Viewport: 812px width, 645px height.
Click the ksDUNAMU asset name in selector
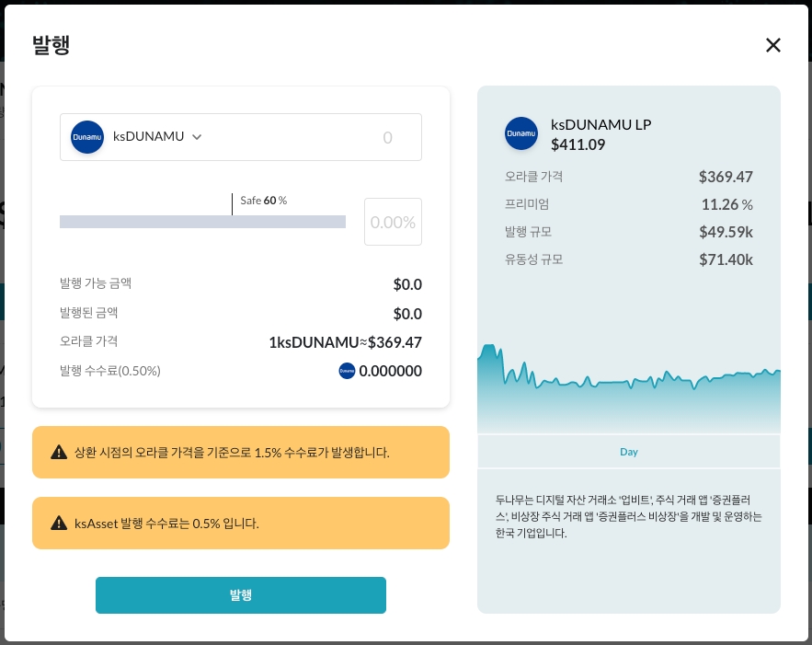pyautogui.click(x=148, y=137)
